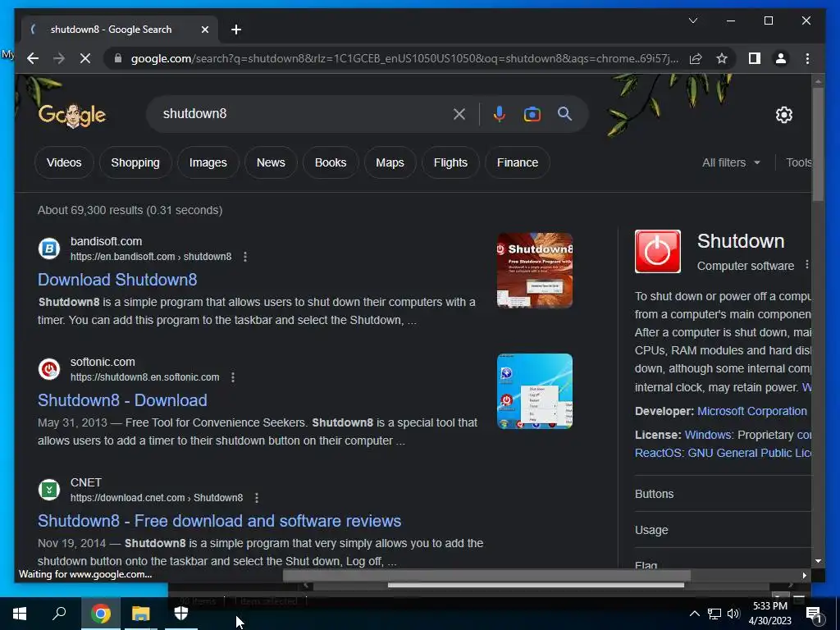Viewport: 840px width, 630px height.
Task: Open Google quick settings gear
Action: (x=783, y=115)
